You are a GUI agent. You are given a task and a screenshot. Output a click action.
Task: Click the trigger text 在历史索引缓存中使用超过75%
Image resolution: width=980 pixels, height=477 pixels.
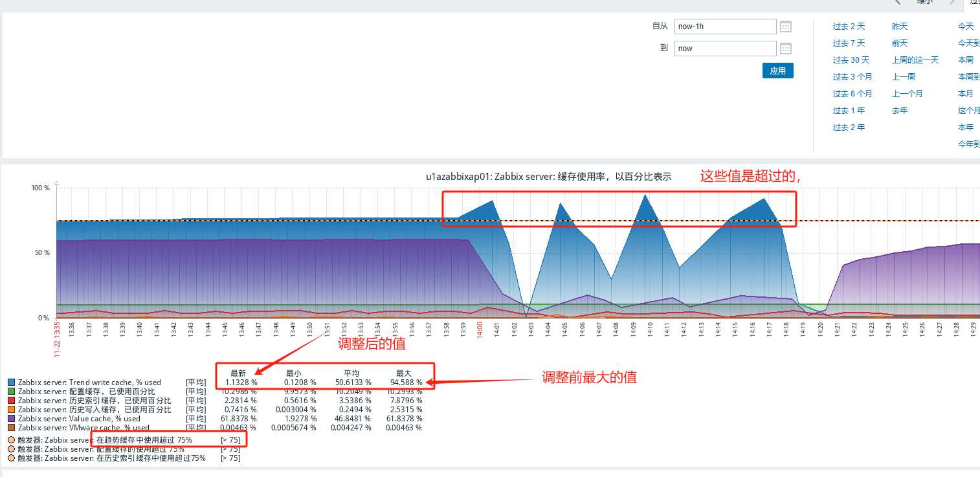point(151,458)
